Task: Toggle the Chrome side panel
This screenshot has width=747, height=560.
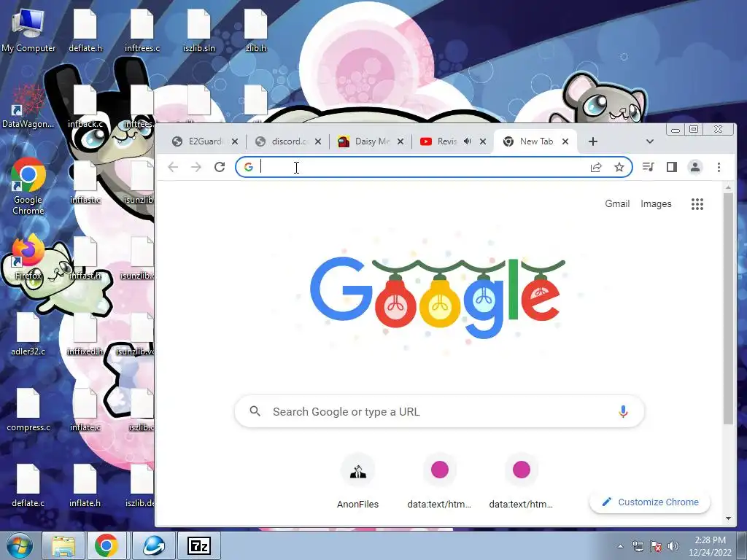Action: [672, 167]
